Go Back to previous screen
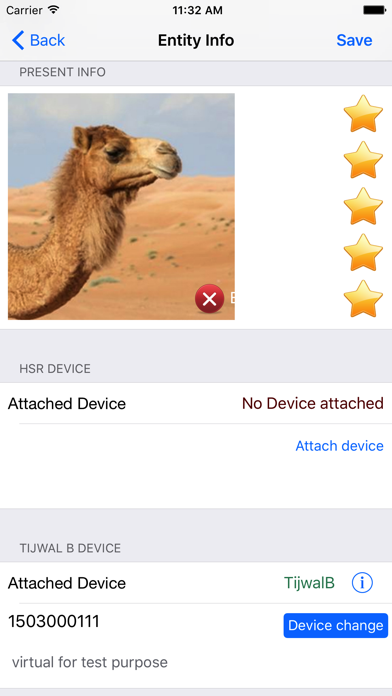Image resolution: width=392 pixels, height=696 pixels. pos(39,40)
